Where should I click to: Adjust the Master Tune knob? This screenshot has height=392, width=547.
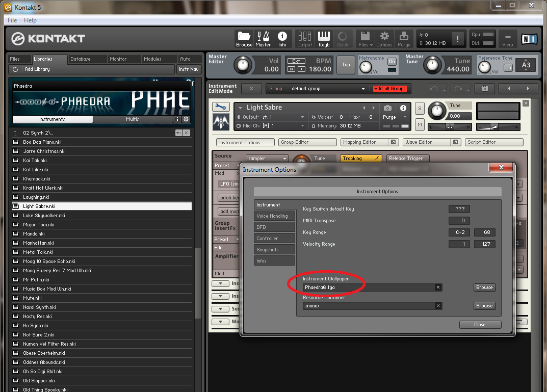click(x=432, y=65)
